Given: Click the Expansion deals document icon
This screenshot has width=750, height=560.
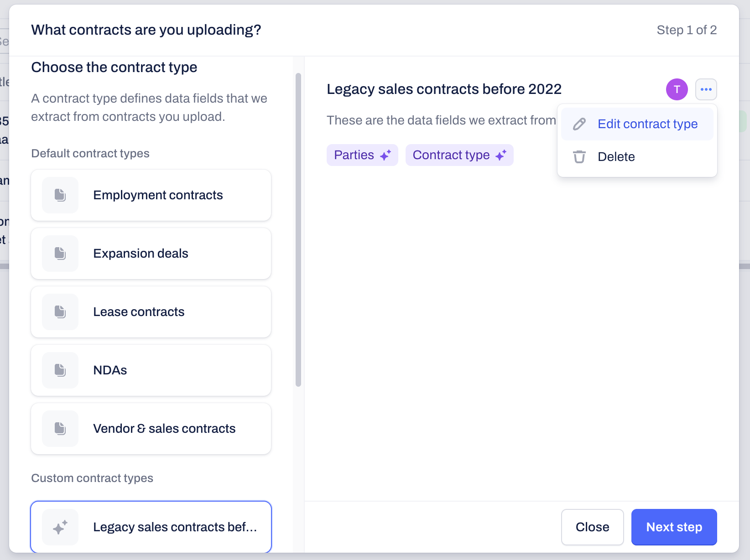Looking at the screenshot, I should (x=60, y=254).
